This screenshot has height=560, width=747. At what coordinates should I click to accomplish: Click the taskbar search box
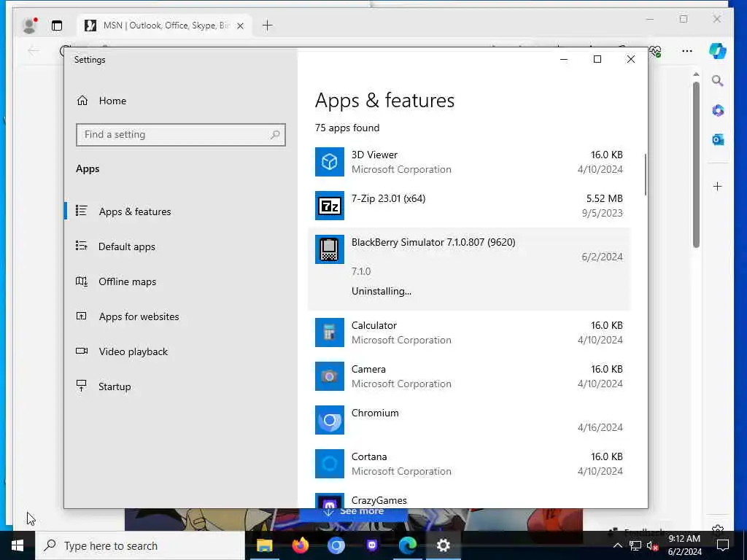pos(140,545)
